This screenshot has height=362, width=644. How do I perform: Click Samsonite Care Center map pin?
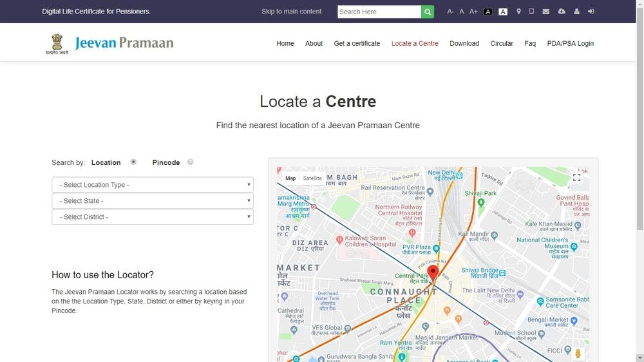(x=540, y=301)
